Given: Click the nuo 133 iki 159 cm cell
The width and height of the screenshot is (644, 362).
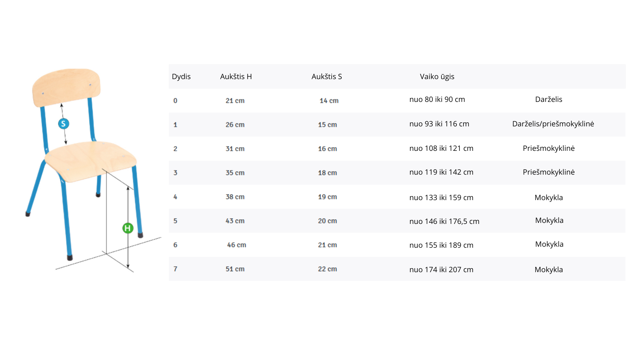Looking at the screenshot, I should coord(441,197).
